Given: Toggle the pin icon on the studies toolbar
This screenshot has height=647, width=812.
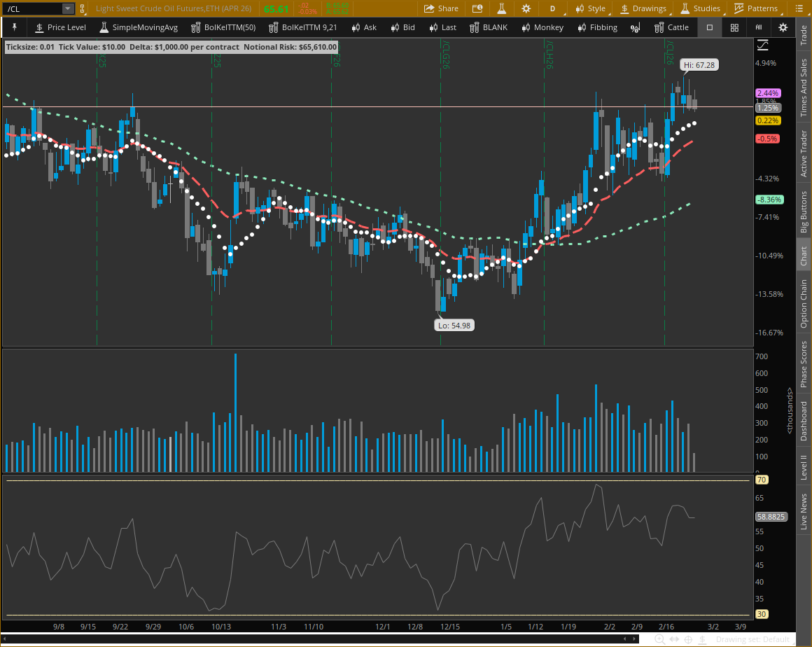Looking at the screenshot, I should tap(14, 27).
